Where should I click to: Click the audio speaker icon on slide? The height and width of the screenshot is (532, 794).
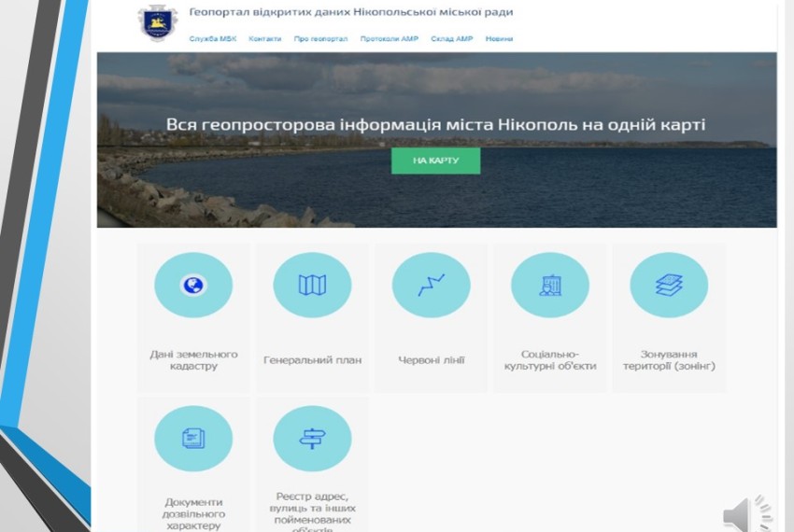click(x=747, y=513)
